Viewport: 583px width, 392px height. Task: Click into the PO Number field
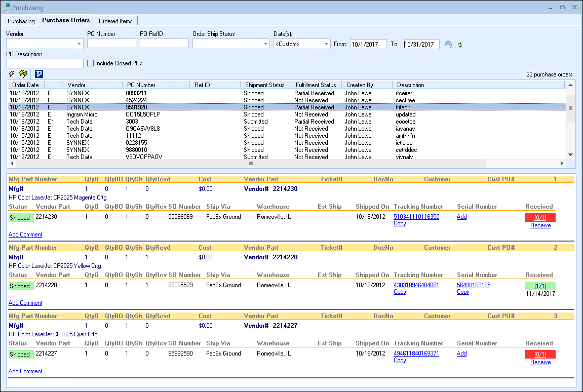pyautogui.click(x=111, y=44)
